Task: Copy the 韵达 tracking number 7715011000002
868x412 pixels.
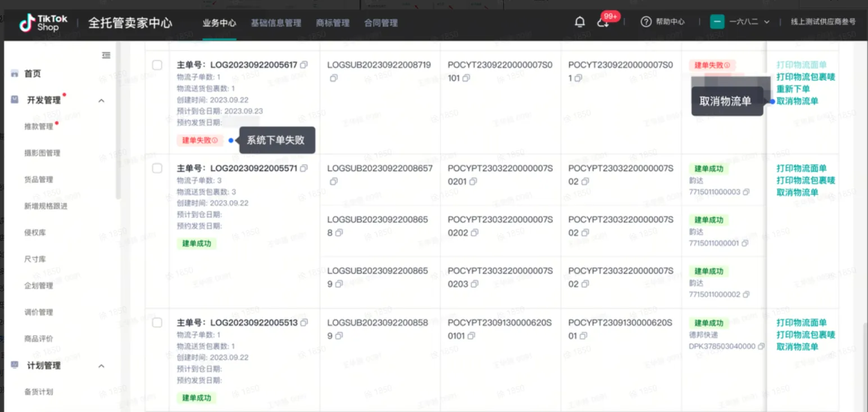Action: [x=746, y=295]
